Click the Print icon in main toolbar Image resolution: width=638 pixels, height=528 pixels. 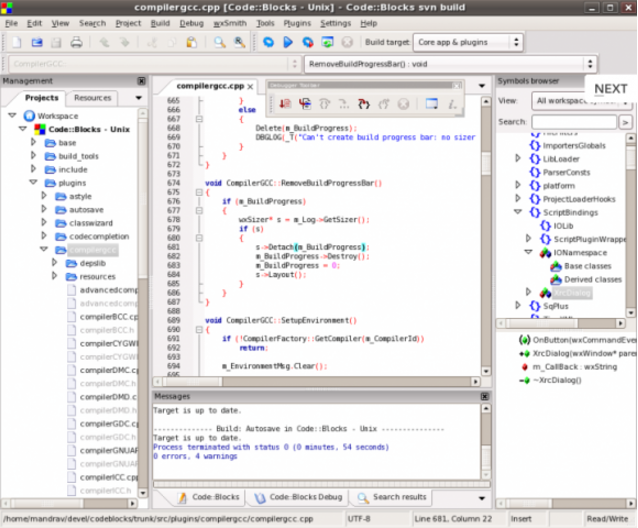(77, 42)
